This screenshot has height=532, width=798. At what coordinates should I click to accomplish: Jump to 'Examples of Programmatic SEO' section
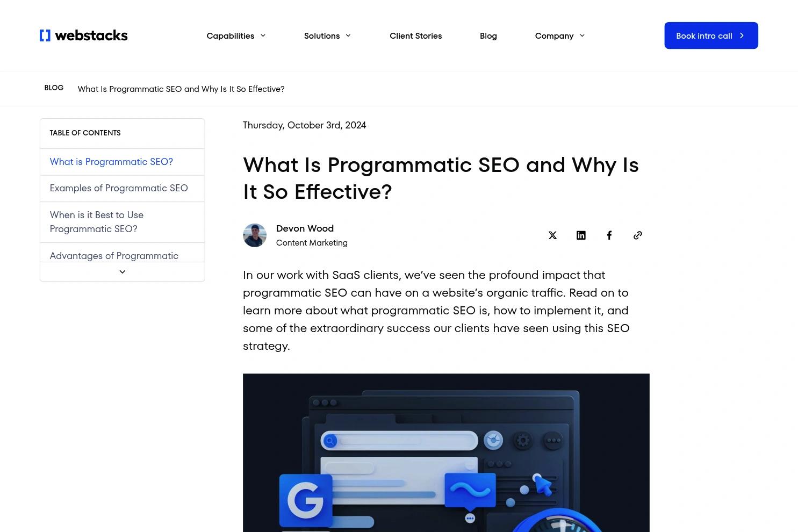[x=119, y=188]
